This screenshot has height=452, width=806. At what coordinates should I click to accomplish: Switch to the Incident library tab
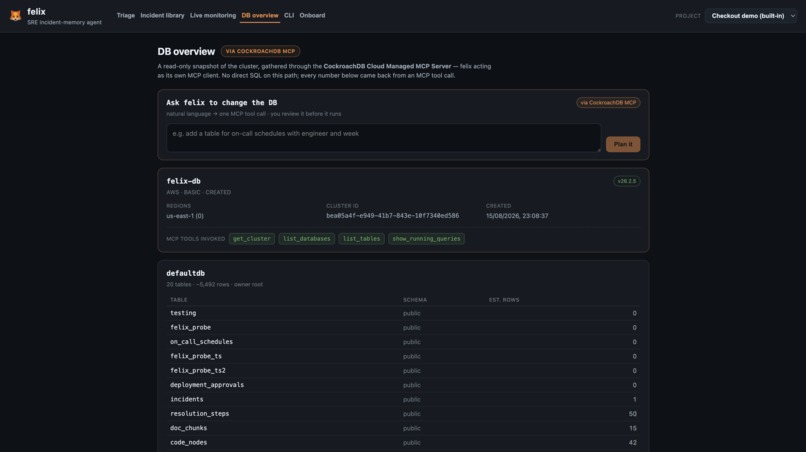coord(162,15)
